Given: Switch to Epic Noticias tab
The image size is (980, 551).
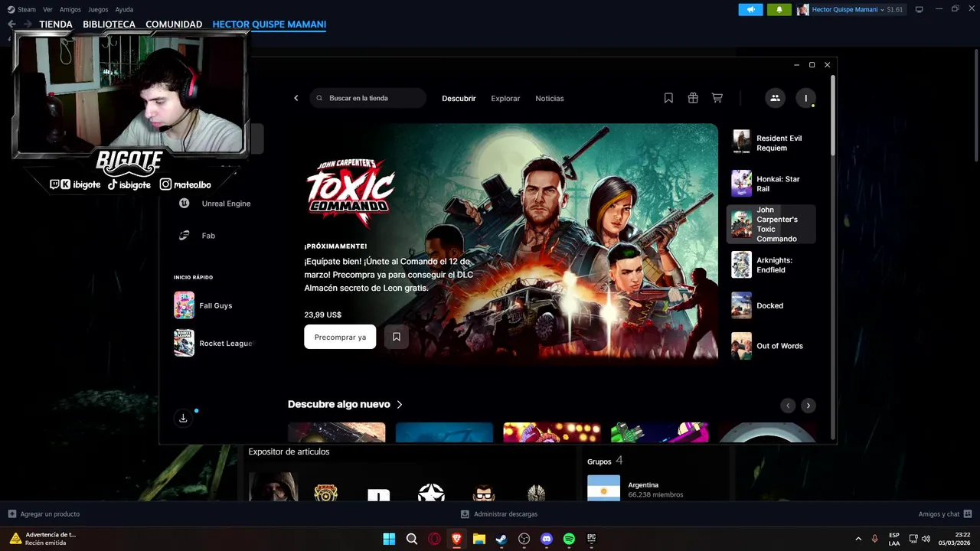Looking at the screenshot, I should (x=550, y=98).
